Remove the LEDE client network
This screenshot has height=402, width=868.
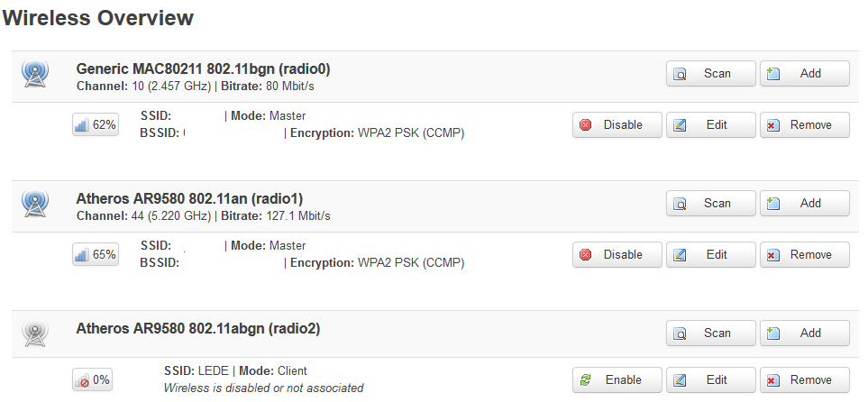coord(804,380)
